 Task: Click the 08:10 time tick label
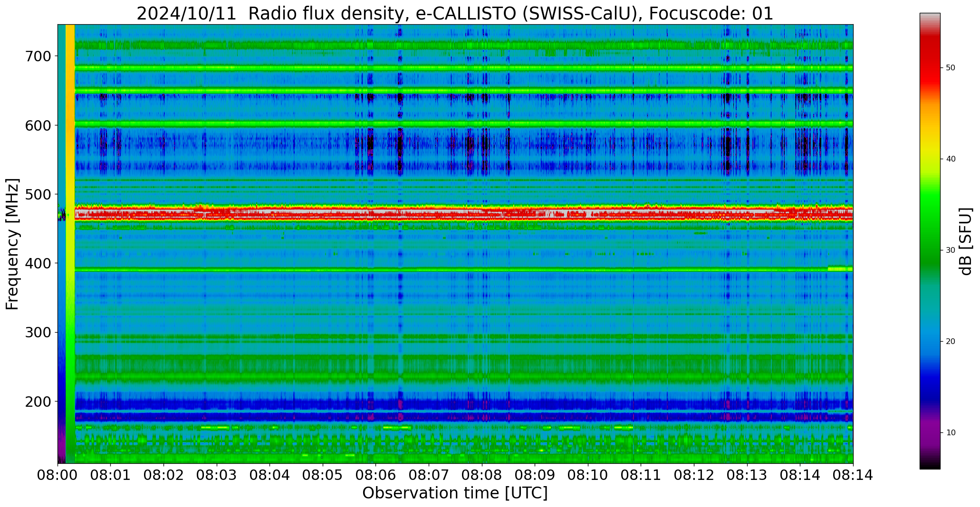(x=588, y=476)
